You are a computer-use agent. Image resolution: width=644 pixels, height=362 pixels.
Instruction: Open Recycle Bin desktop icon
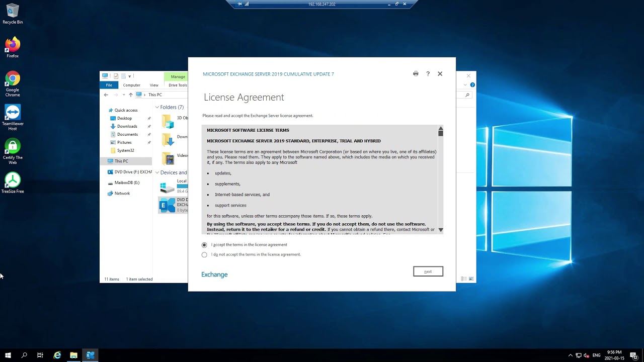point(13,14)
